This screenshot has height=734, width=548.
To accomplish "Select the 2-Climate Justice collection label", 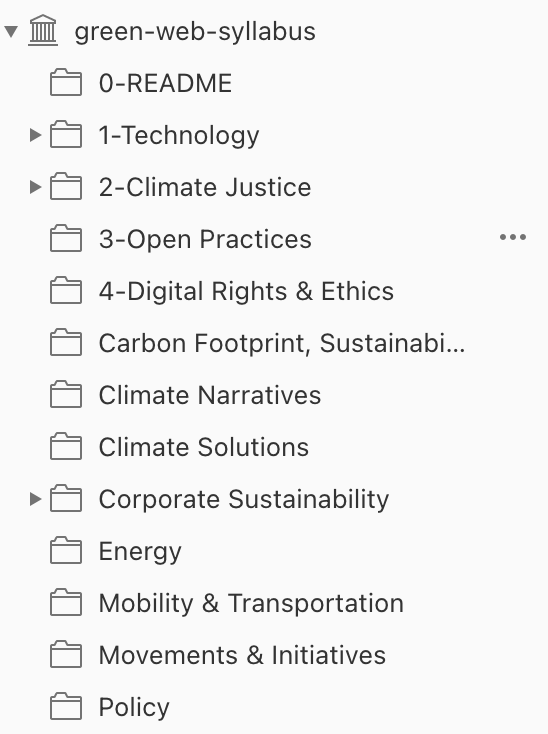I will tap(205, 187).
